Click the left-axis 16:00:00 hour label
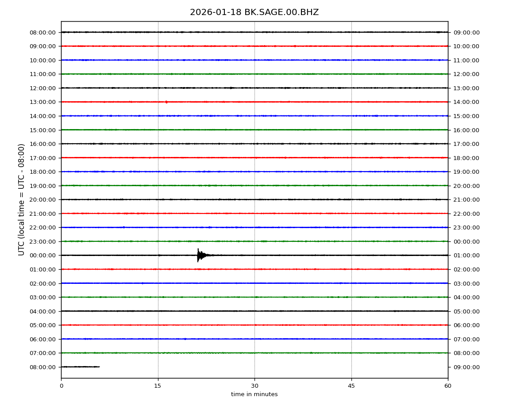The height and width of the screenshot is (420, 509). [x=43, y=144]
